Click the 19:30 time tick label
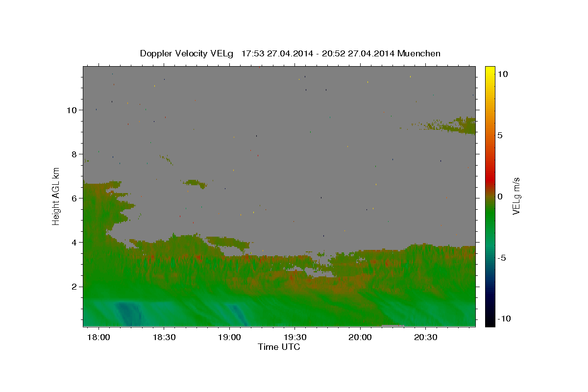This screenshot has height=392, width=588. click(295, 337)
